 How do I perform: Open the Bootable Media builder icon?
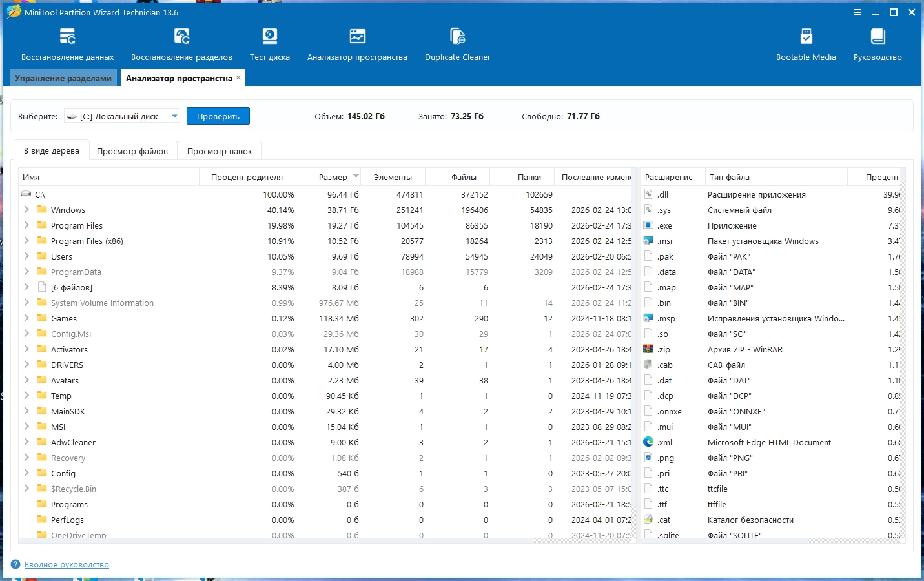point(806,37)
